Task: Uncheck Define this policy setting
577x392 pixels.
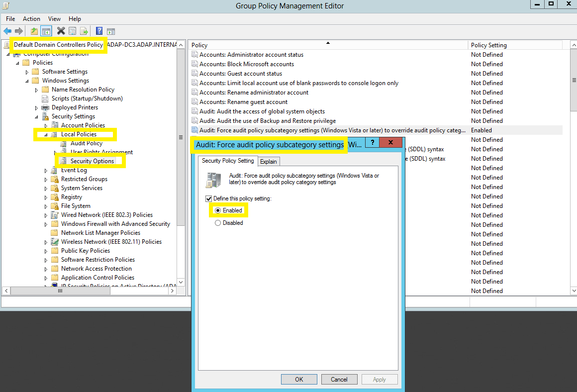Action: [x=208, y=197]
